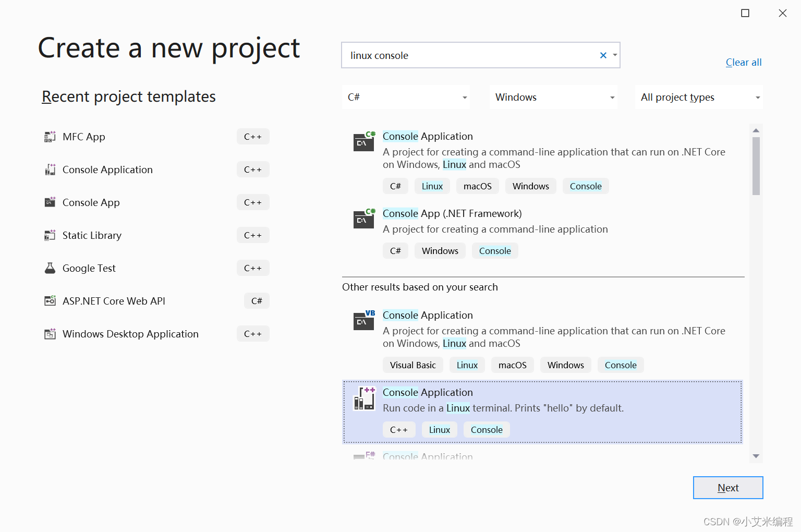Click the results scrollbar up arrow
The image size is (801, 532).
coord(756,130)
